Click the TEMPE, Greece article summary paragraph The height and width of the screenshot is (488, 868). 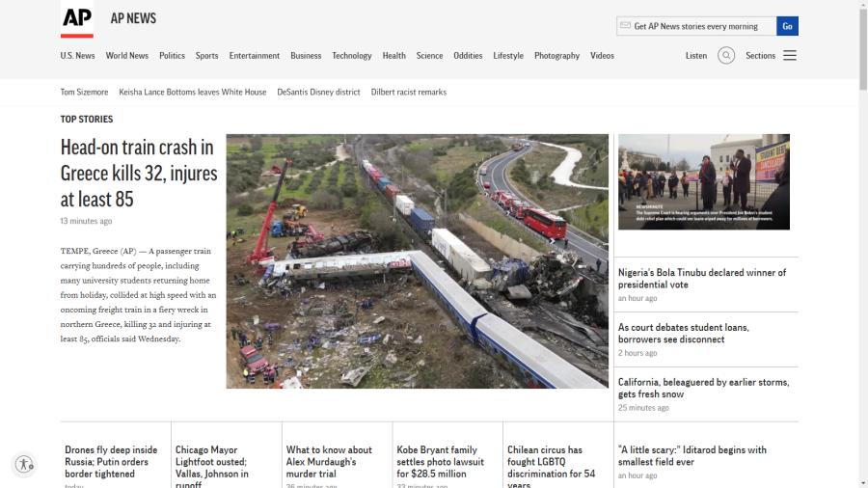pyautogui.click(x=138, y=294)
